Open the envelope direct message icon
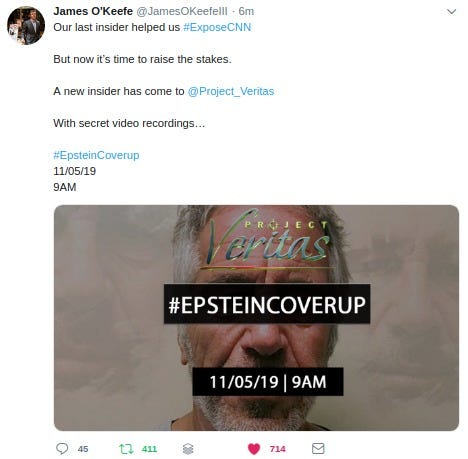Image resolution: width=468 pixels, height=459 pixels. [318, 448]
